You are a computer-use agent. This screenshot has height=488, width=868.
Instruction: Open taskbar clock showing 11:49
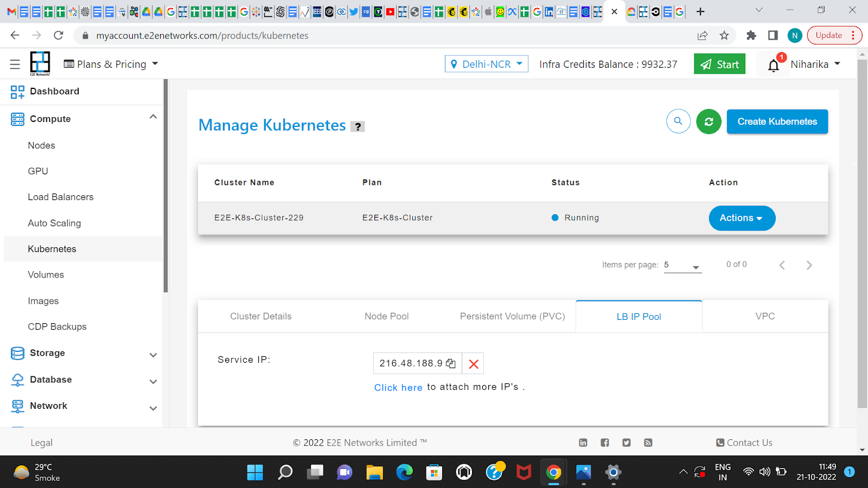[816, 472]
